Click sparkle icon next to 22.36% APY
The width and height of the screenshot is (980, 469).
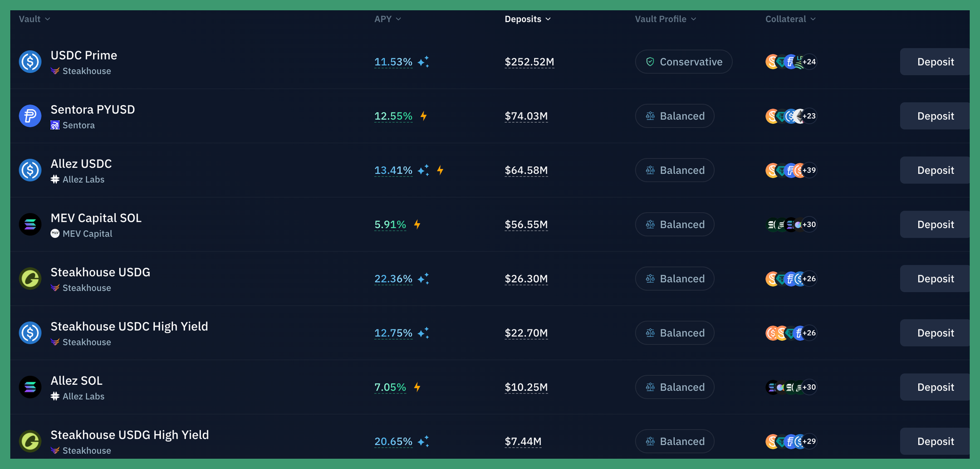423,279
